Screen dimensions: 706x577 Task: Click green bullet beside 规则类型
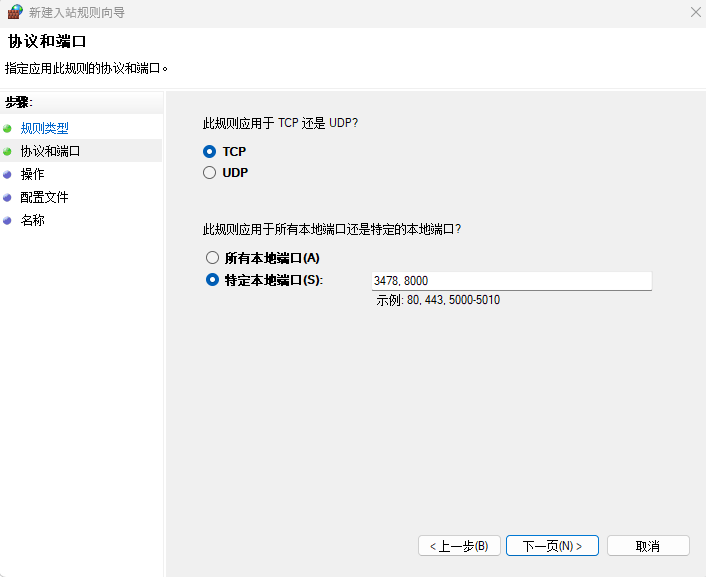(7, 129)
